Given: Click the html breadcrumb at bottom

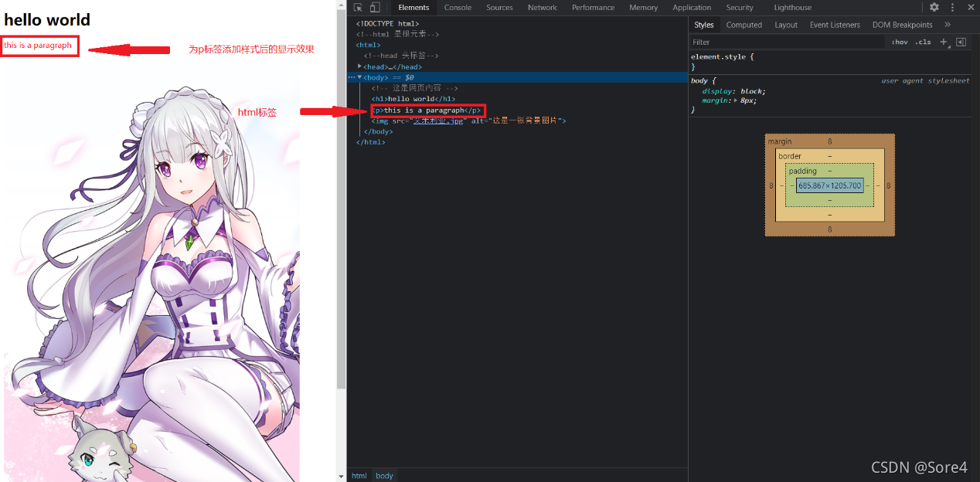Looking at the screenshot, I should pos(359,476).
